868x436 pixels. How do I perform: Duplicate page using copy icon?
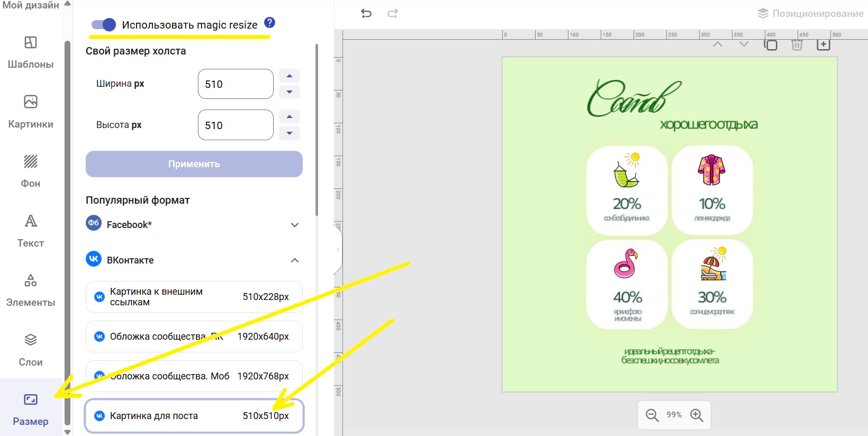771,45
